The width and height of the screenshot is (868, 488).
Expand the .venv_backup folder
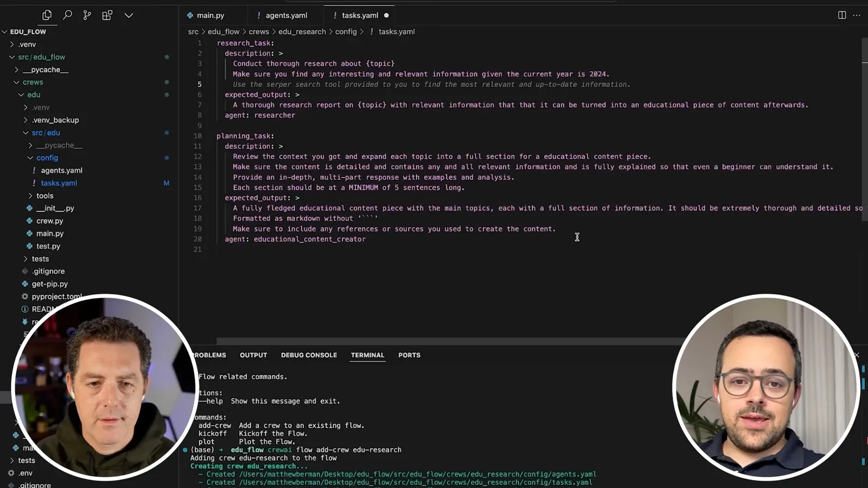tap(55, 120)
